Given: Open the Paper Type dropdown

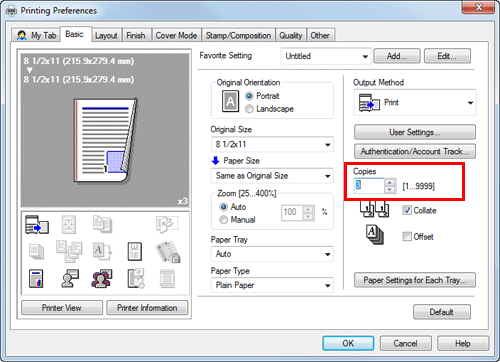Looking at the screenshot, I should pos(272,285).
